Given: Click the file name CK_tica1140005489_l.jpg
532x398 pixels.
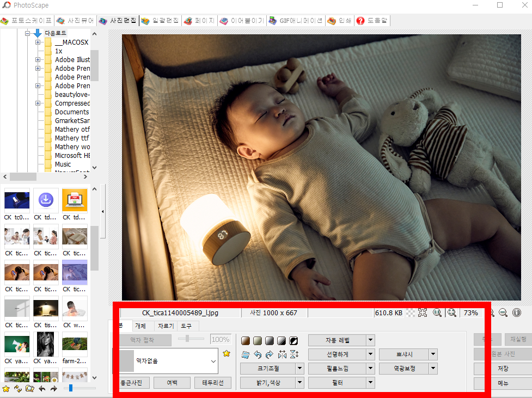Looking at the screenshot, I should 180,313.
